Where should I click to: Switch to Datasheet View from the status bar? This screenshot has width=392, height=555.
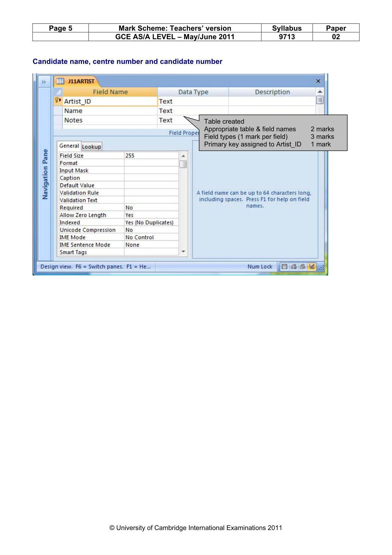point(285,267)
